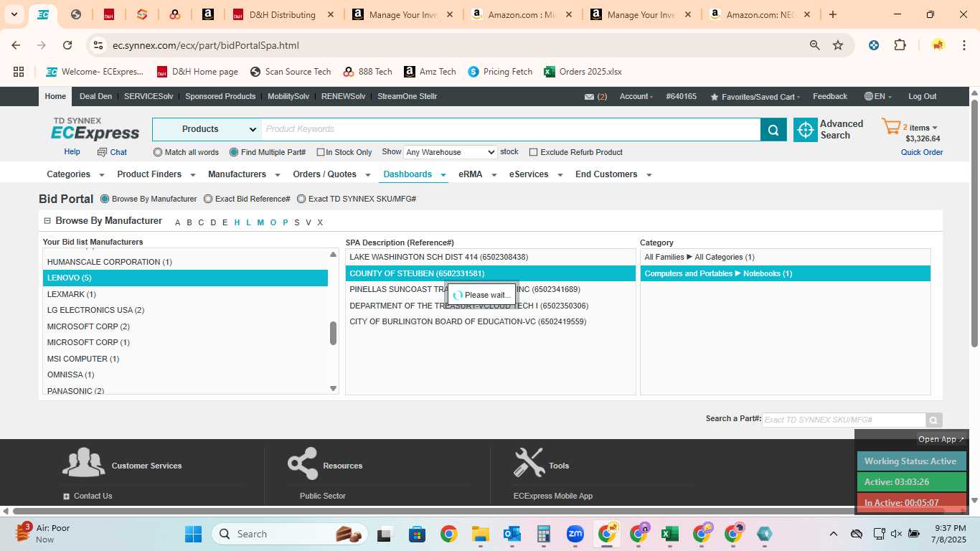Viewport: 980px width, 551px height.
Task: Open new browser tab with plus icon
Action: pyautogui.click(x=833, y=14)
